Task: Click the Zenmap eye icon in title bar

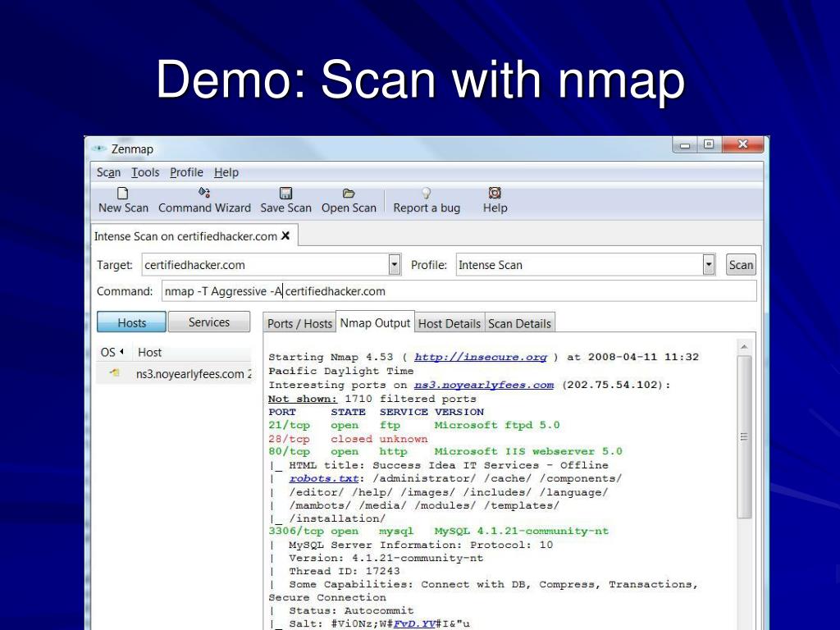Action: 99,148
